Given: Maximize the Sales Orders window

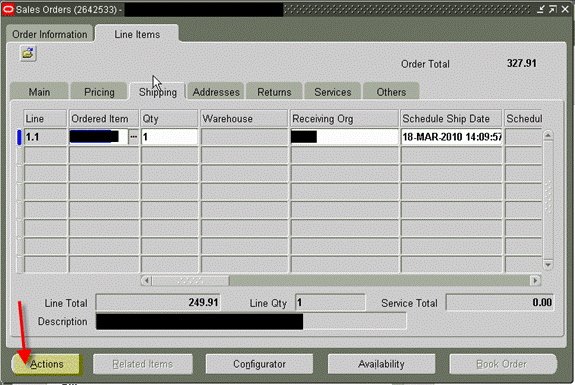Looking at the screenshot, I should pos(553,10).
